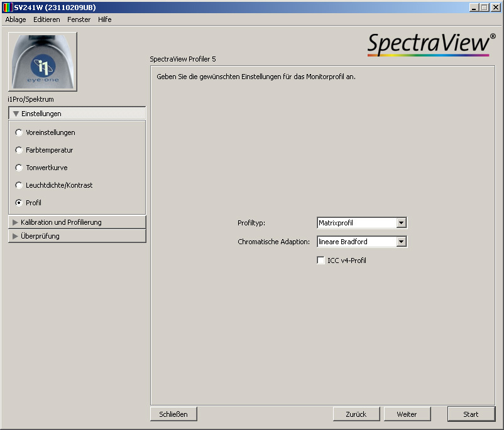Click the SpectraView Profiler 5 heading
The image size is (504, 430).
point(183,59)
